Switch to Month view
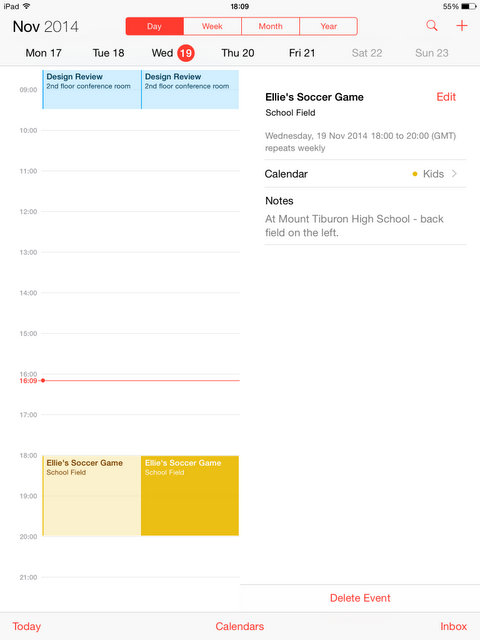This screenshot has height=640, width=480. 270,26
